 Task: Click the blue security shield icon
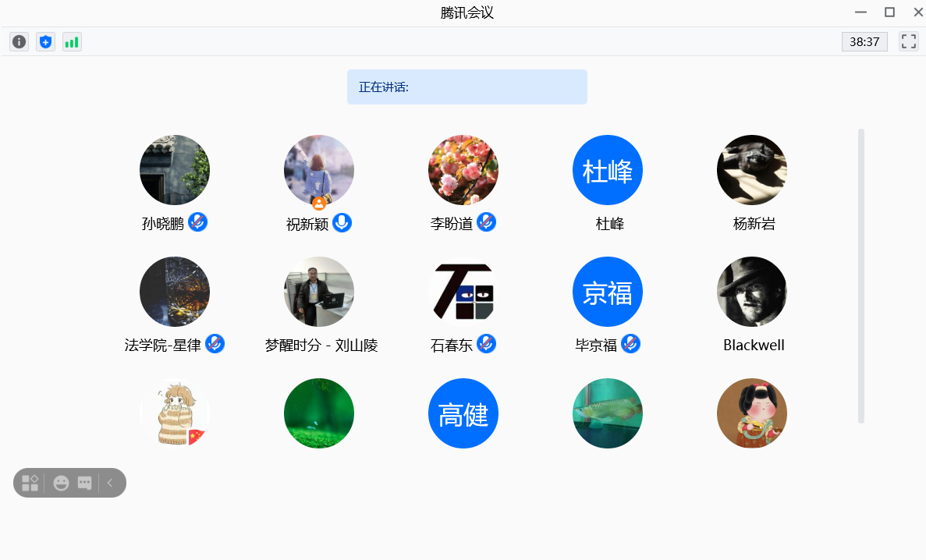point(46,42)
